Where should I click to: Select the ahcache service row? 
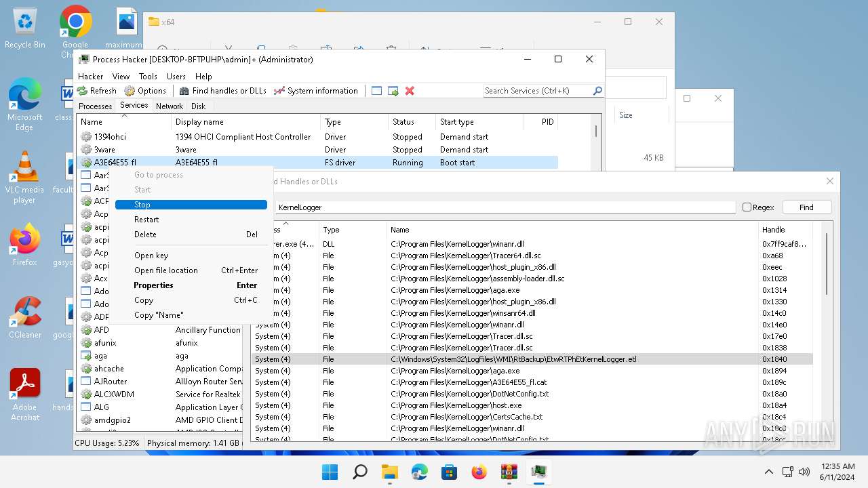coord(159,369)
